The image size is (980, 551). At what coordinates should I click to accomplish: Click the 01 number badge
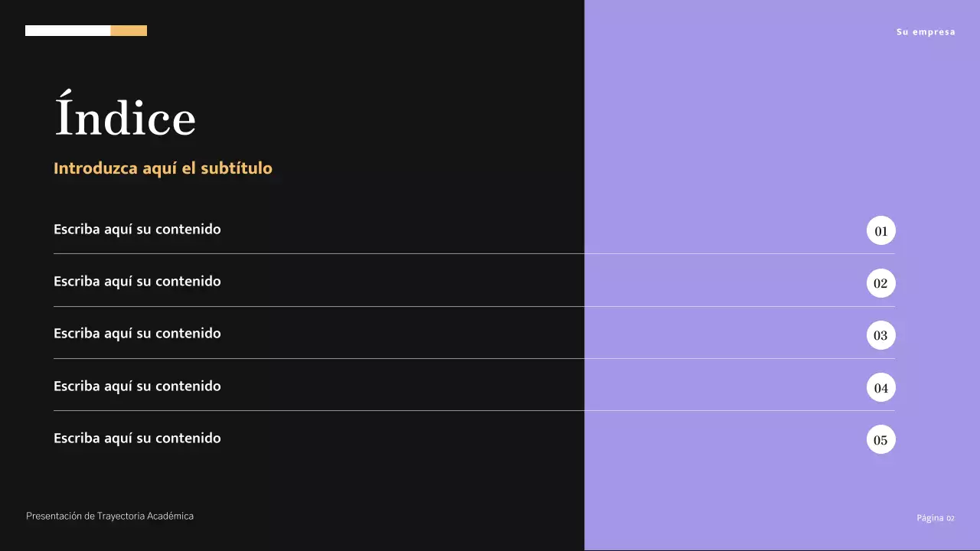880,231
